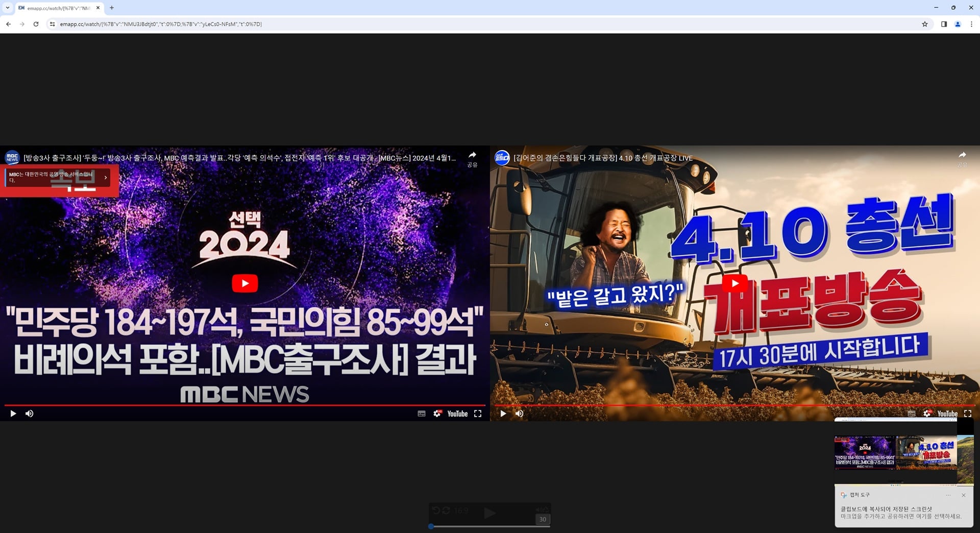Open the Chrome three-dot menu

pyautogui.click(x=971, y=24)
